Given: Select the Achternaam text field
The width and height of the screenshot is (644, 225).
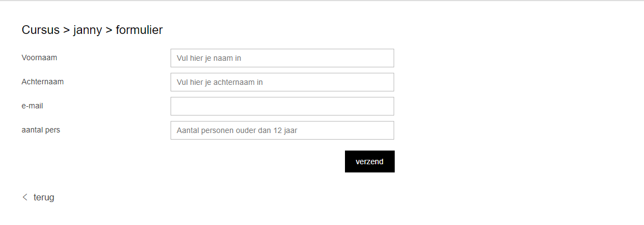Looking at the screenshot, I should point(282,82).
